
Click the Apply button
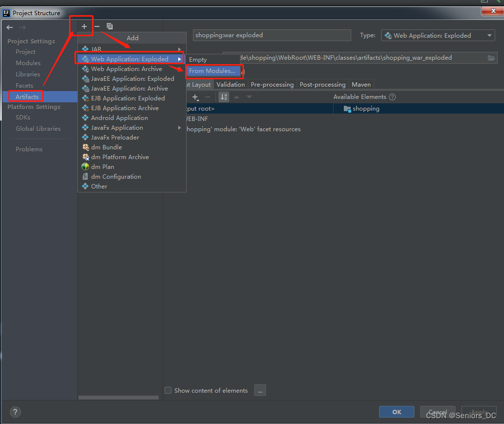tap(479, 412)
